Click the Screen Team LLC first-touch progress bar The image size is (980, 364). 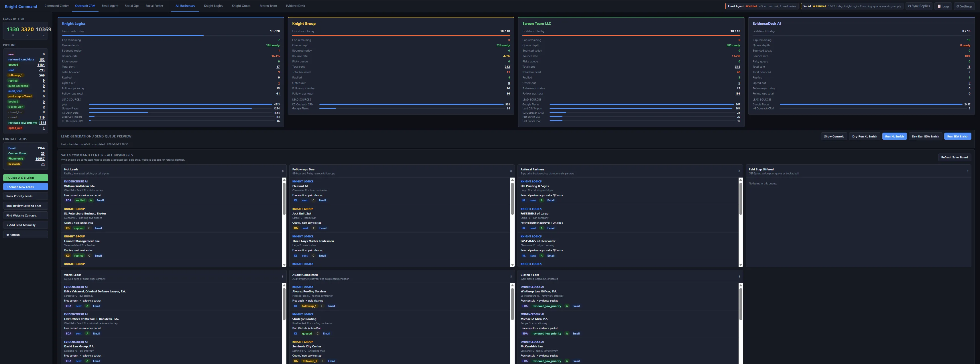(x=631, y=36)
